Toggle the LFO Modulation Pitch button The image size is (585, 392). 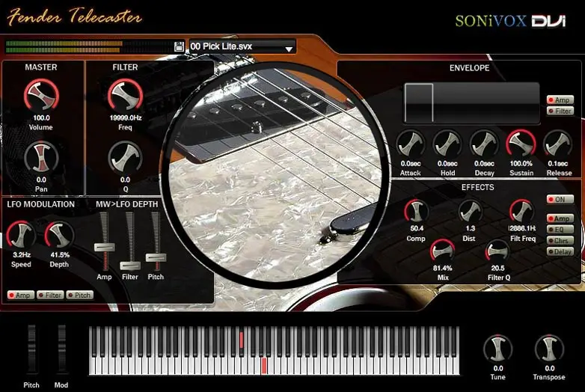(80, 295)
